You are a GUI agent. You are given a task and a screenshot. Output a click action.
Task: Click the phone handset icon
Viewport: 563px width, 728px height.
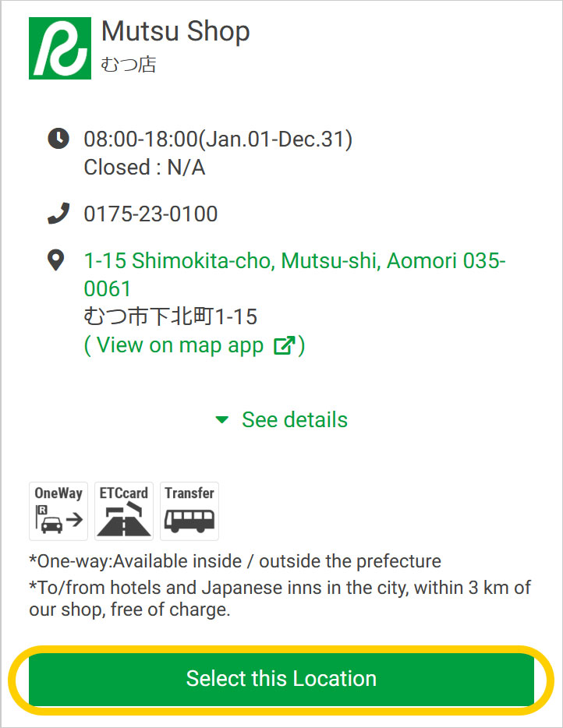click(x=58, y=214)
